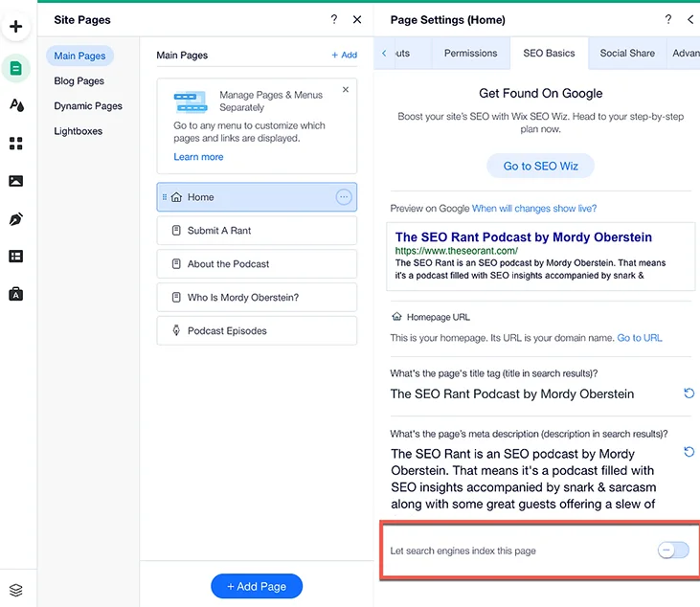Click the Add Elements plus icon in the sidebar
This screenshot has height=607, width=700.
pyautogui.click(x=16, y=27)
